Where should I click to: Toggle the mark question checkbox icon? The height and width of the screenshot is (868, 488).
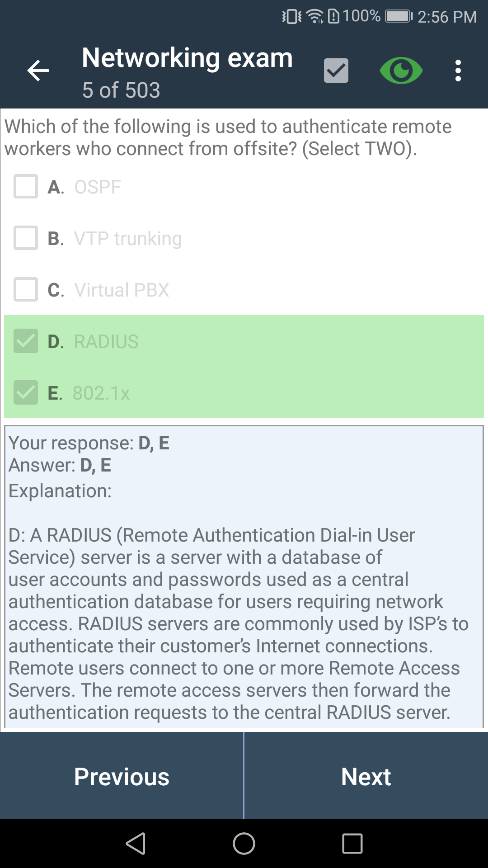tap(336, 71)
